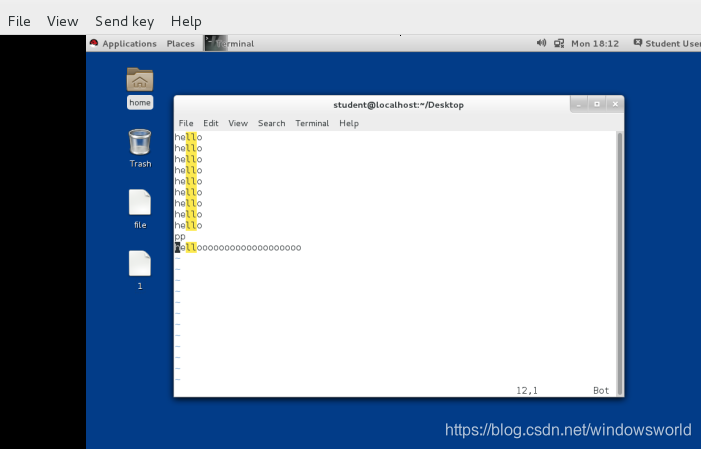The height and width of the screenshot is (449, 701).
Task: Open the Places menu
Action: [x=181, y=43]
